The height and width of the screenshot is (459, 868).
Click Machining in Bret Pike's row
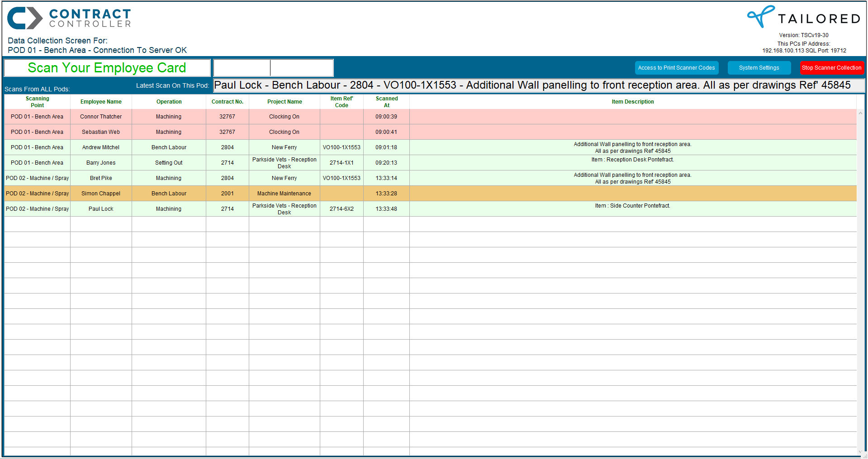[x=169, y=178]
